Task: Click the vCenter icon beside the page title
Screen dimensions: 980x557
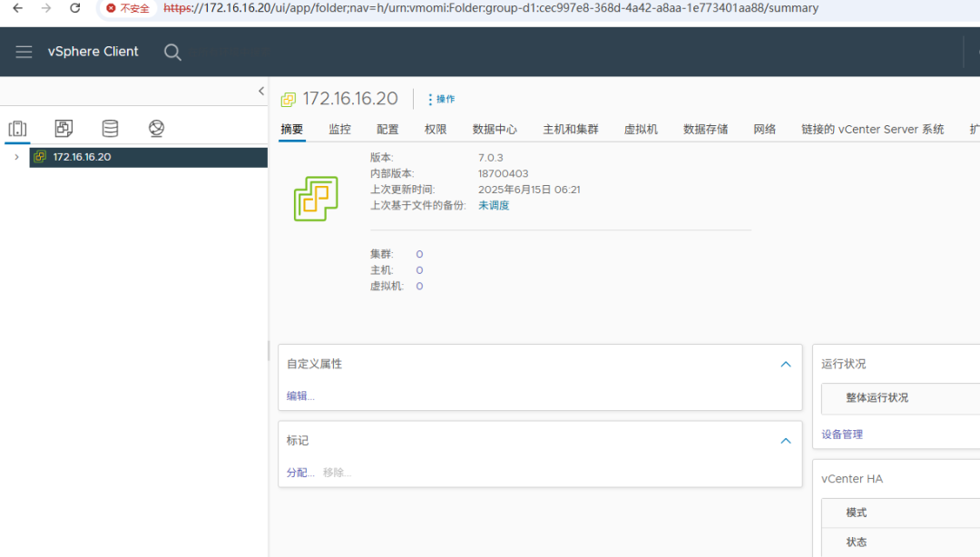Action: pyautogui.click(x=289, y=100)
